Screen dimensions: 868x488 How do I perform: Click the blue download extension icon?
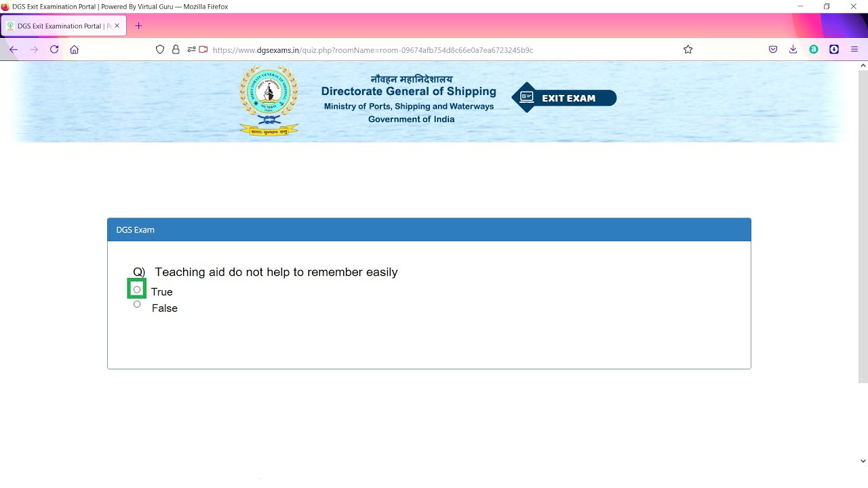pos(834,49)
